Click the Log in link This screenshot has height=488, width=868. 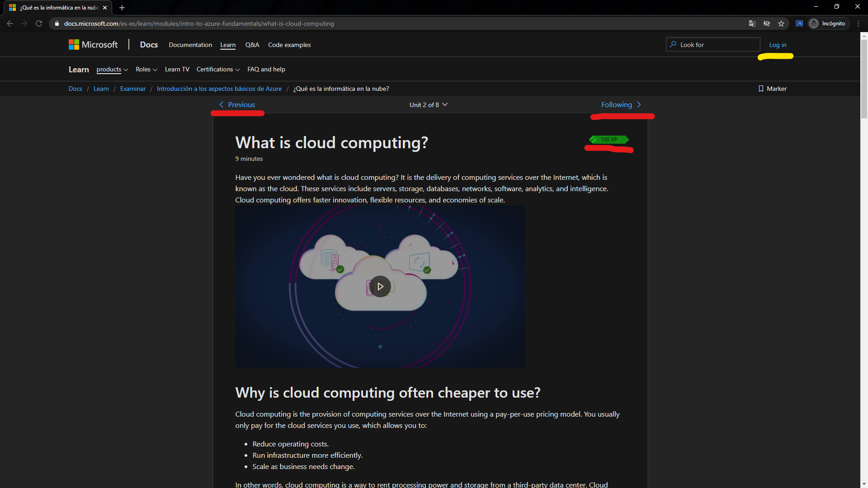[777, 45]
